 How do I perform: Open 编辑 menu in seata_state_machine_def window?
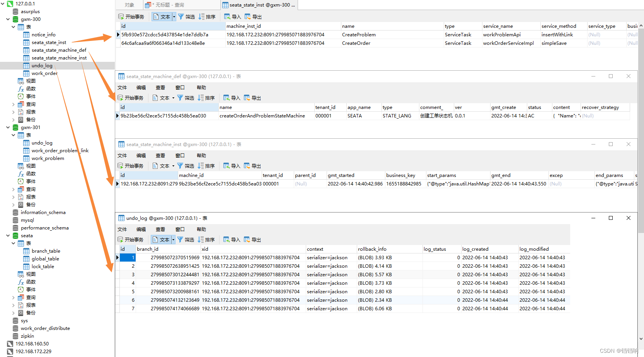pyautogui.click(x=141, y=88)
